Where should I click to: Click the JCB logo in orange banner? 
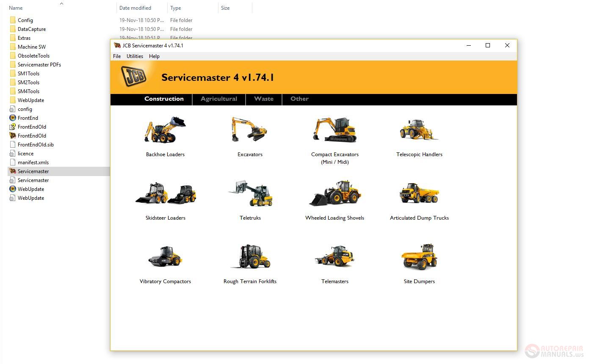click(x=134, y=76)
